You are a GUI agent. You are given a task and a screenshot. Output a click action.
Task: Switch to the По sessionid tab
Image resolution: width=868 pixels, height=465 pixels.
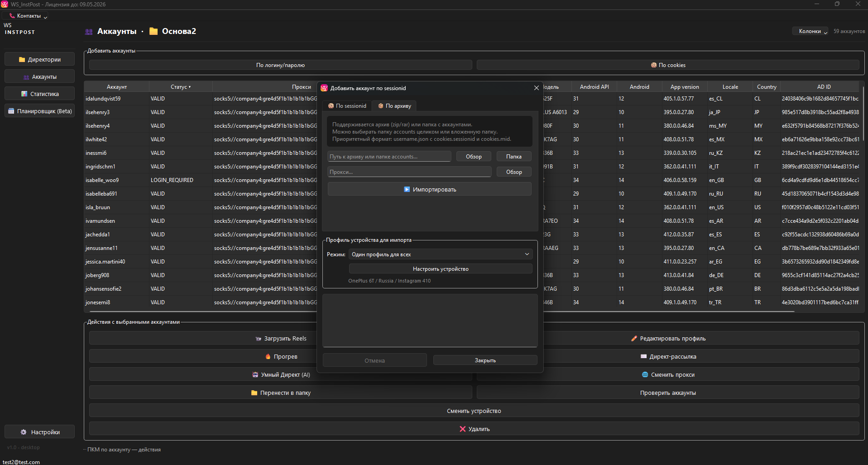coord(347,106)
